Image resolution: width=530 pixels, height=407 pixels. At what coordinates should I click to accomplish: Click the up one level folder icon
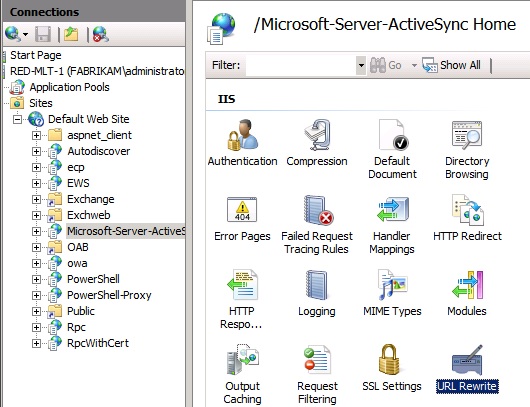[x=71, y=34]
